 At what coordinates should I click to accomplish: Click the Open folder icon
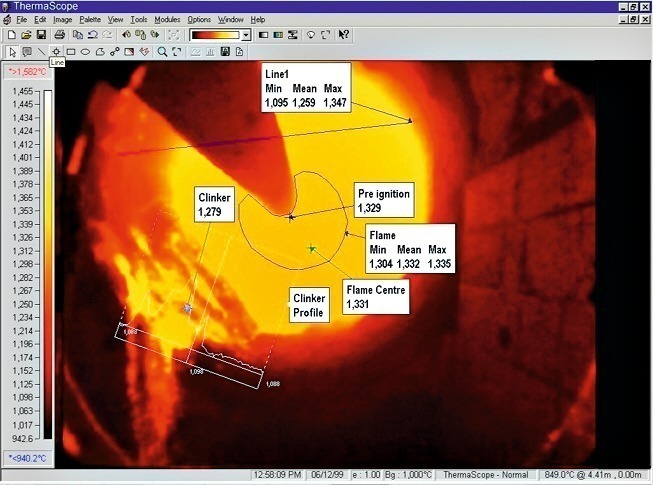(26, 35)
